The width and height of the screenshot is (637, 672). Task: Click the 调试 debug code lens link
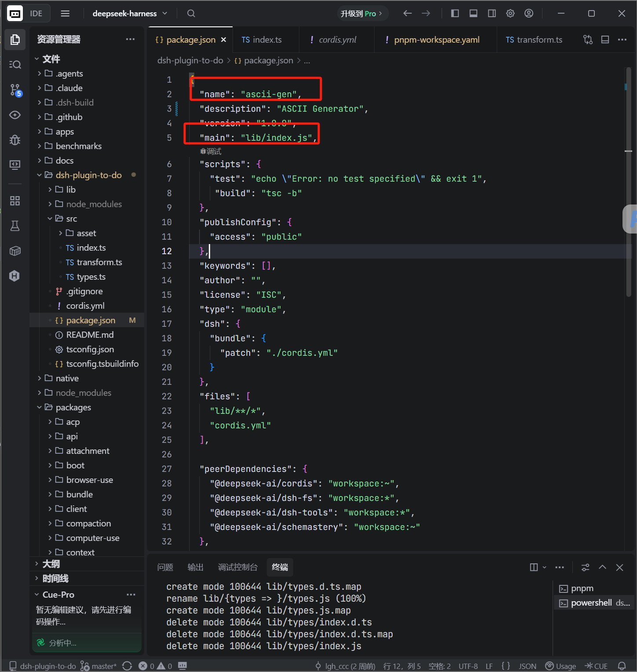pos(211,151)
